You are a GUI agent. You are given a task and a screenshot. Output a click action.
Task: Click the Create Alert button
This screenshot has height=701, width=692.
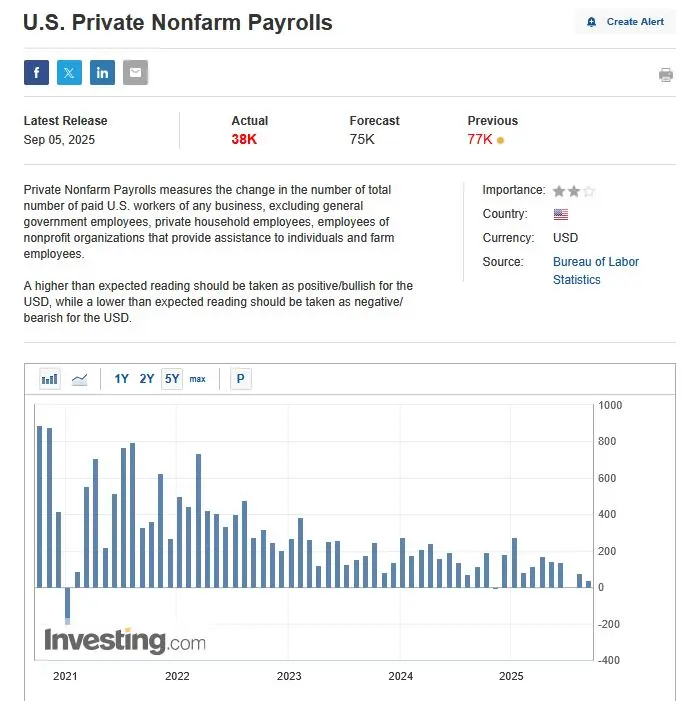click(625, 22)
